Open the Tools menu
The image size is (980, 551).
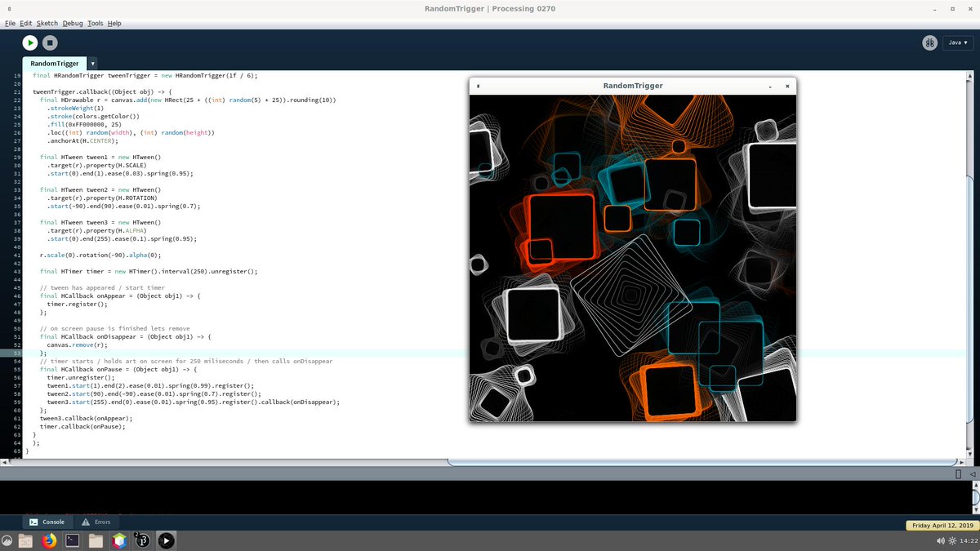tap(95, 23)
